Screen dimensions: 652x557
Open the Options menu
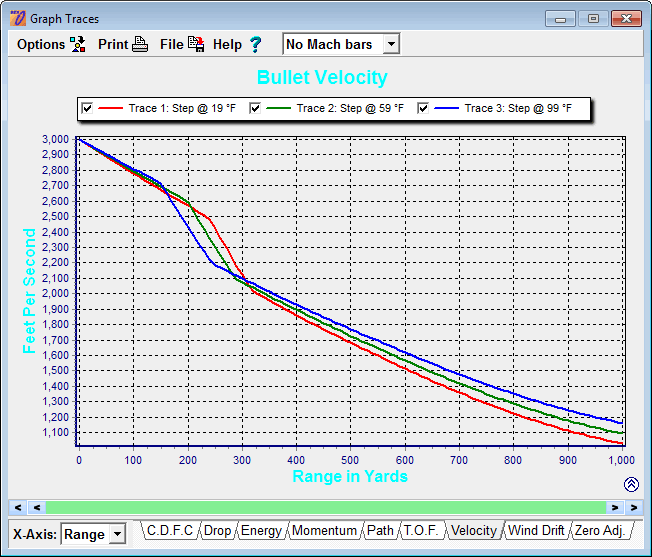(x=41, y=44)
